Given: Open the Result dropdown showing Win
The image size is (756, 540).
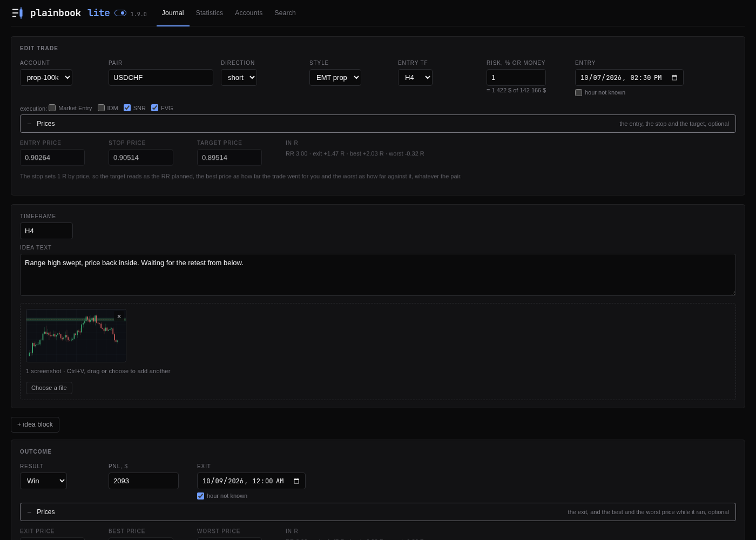Looking at the screenshot, I should 43,481.
